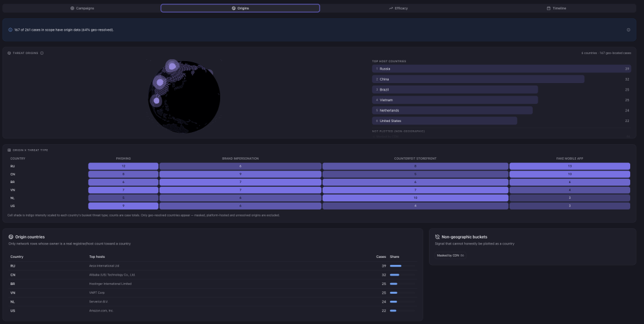Click the Top hosts column header

96,257
